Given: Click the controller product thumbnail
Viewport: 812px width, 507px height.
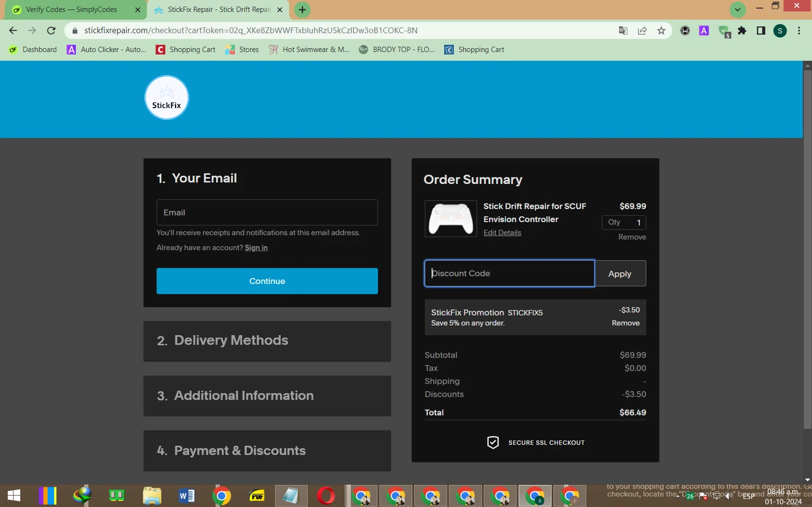Looking at the screenshot, I should click(x=451, y=219).
